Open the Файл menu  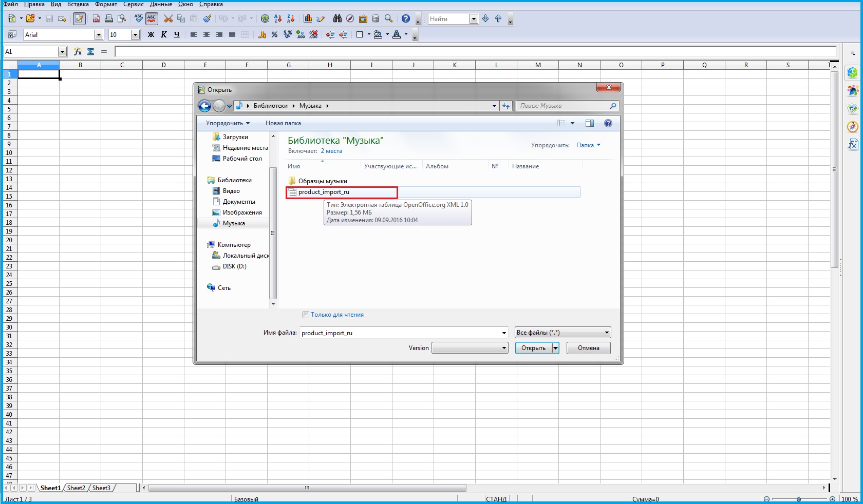click(10, 4)
